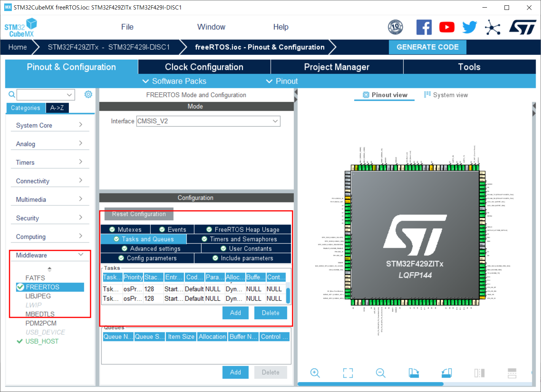The image size is (541, 392).
Task: Open the Window menu
Action: pos(211,27)
